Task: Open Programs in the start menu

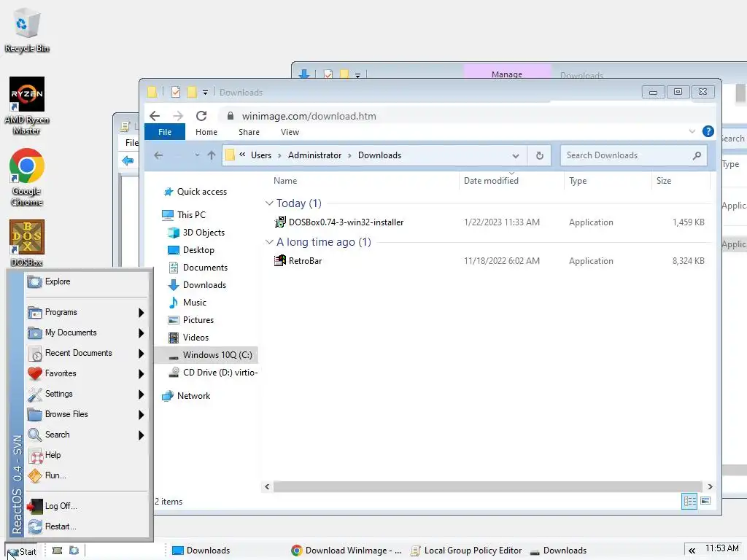Action: coord(86,312)
